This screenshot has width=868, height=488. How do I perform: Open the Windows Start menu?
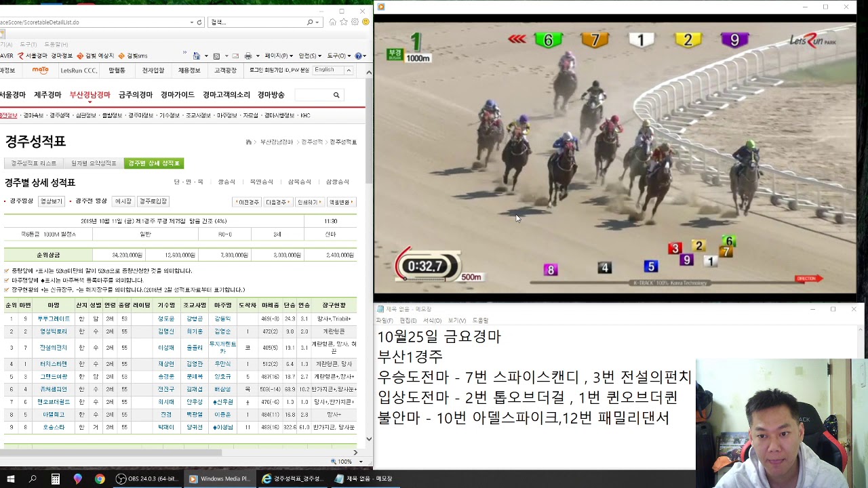point(10,479)
